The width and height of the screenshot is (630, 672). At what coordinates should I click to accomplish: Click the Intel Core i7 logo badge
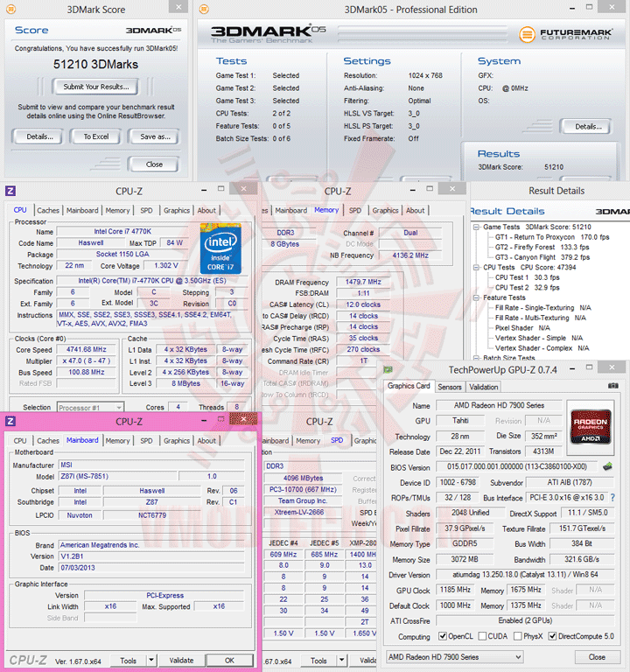(220, 248)
